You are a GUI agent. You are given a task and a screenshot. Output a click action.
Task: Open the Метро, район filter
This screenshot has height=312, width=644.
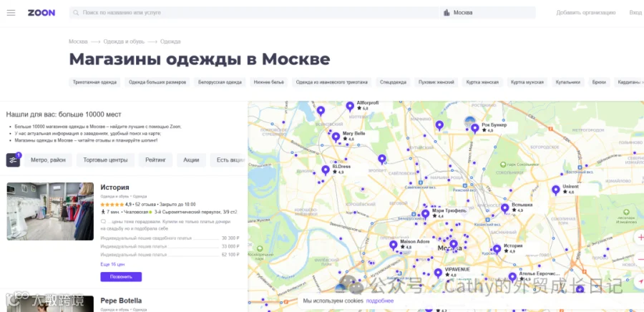pyautogui.click(x=48, y=160)
